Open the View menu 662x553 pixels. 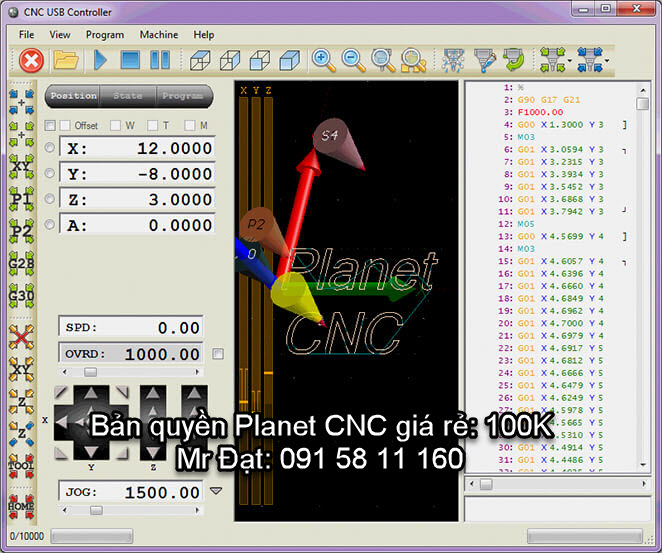(x=60, y=35)
